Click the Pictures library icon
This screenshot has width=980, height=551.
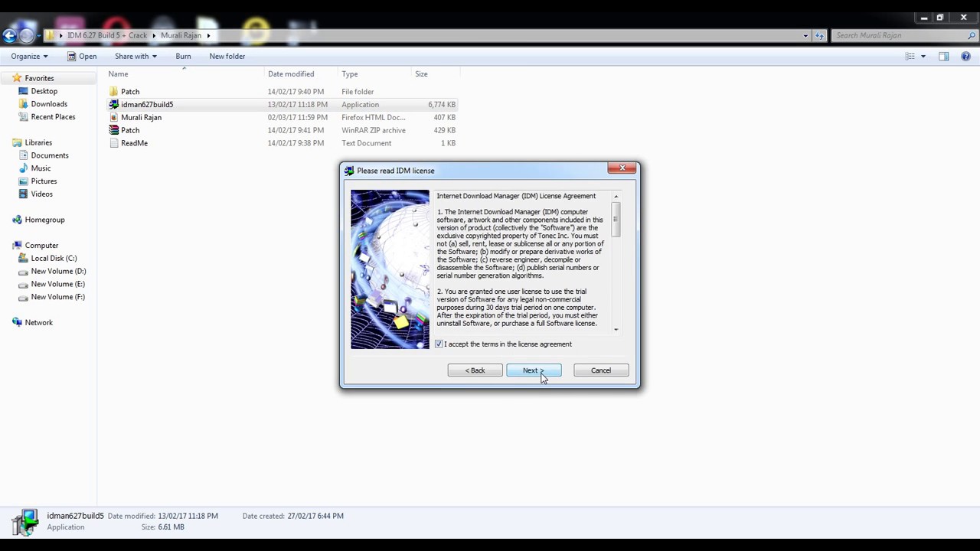pyautogui.click(x=24, y=181)
